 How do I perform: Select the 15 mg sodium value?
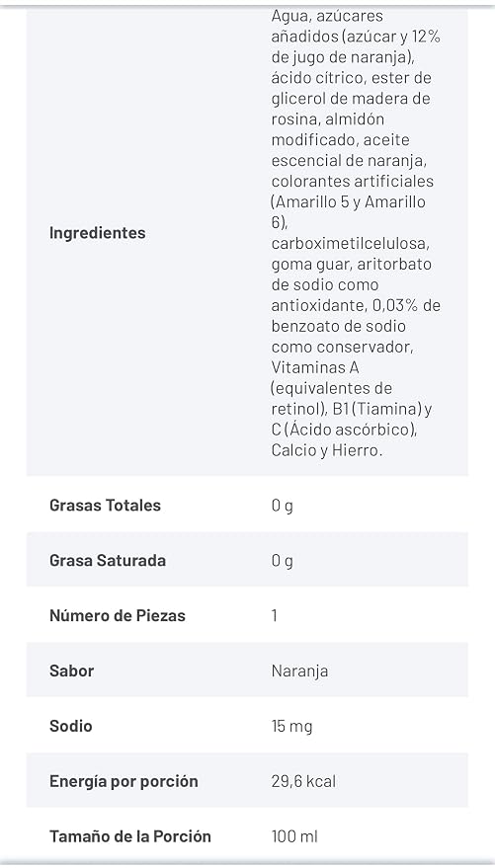(291, 726)
